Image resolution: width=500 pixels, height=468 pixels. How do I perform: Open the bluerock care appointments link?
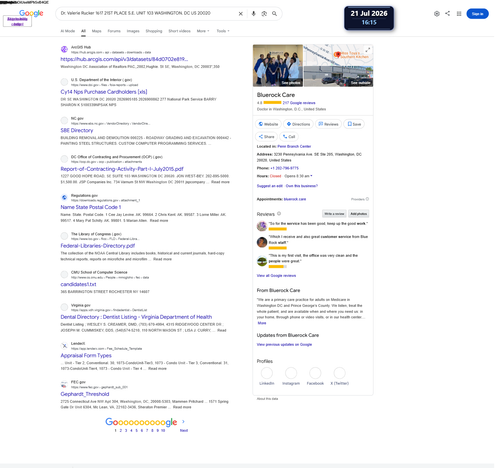(295, 199)
